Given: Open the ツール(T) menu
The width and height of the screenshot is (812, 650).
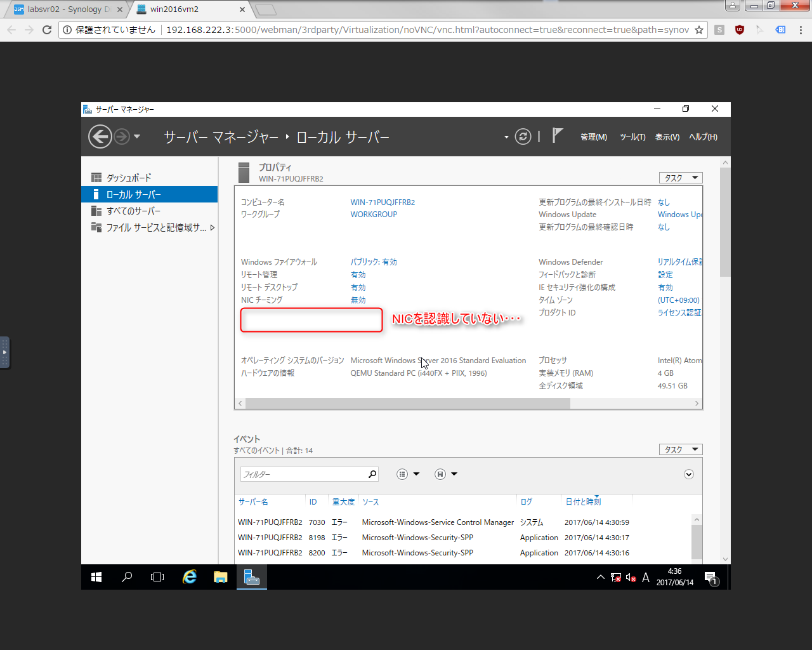Looking at the screenshot, I should point(632,137).
